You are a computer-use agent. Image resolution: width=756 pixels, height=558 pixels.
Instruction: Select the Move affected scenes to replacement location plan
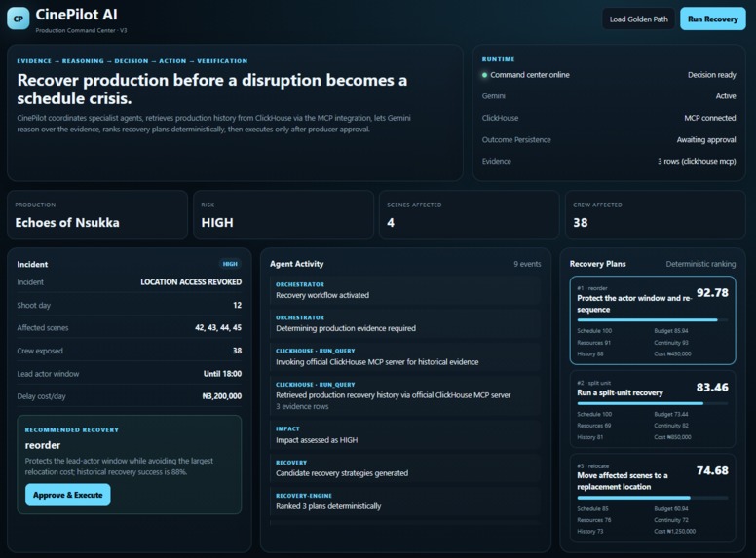click(x=653, y=498)
